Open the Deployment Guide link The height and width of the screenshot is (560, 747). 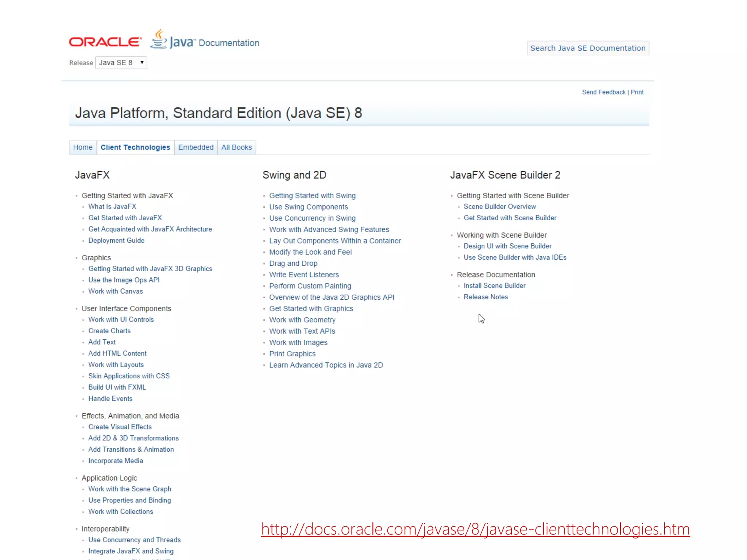(116, 240)
